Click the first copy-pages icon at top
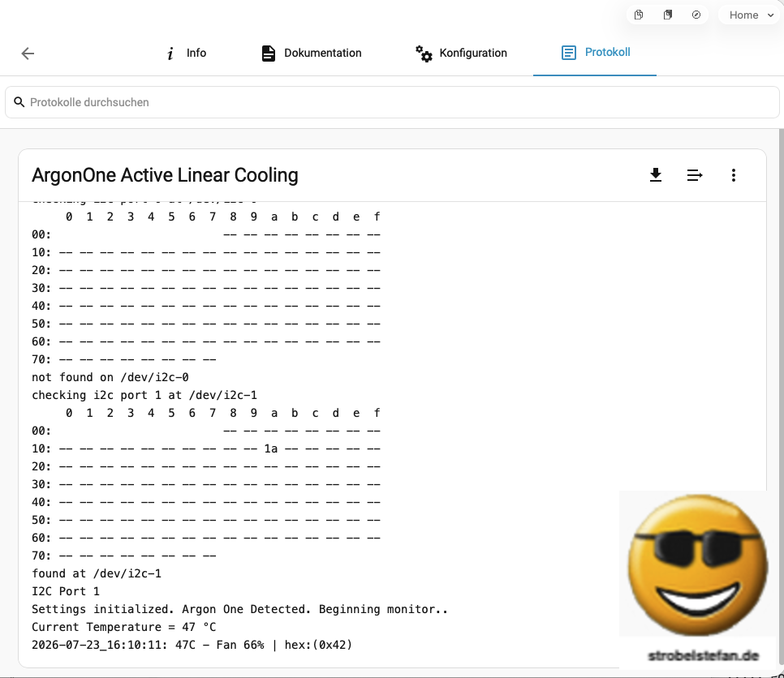 pyautogui.click(x=639, y=15)
